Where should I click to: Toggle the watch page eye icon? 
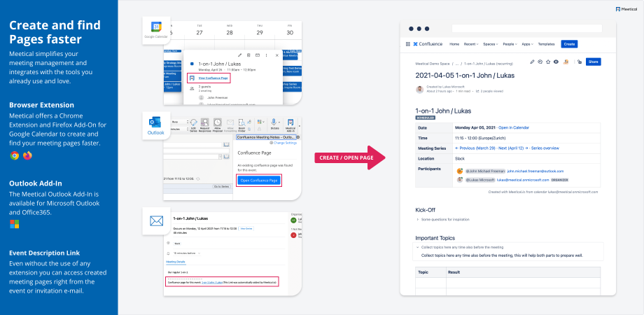pyautogui.click(x=556, y=62)
